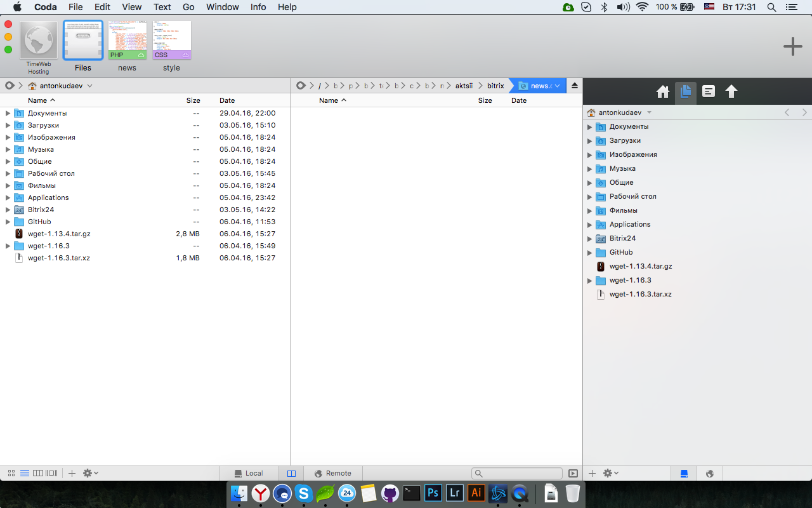Add new item in local file pane
Image resolution: width=812 pixels, height=508 pixels.
pos(72,473)
